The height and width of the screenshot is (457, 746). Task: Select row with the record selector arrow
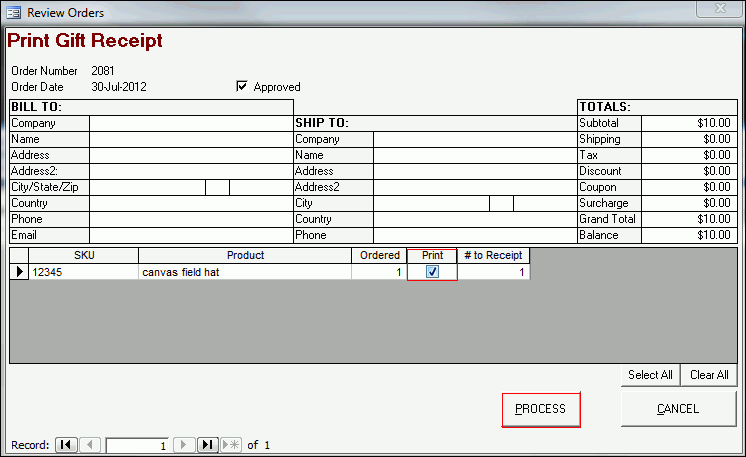[x=19, y=272]
